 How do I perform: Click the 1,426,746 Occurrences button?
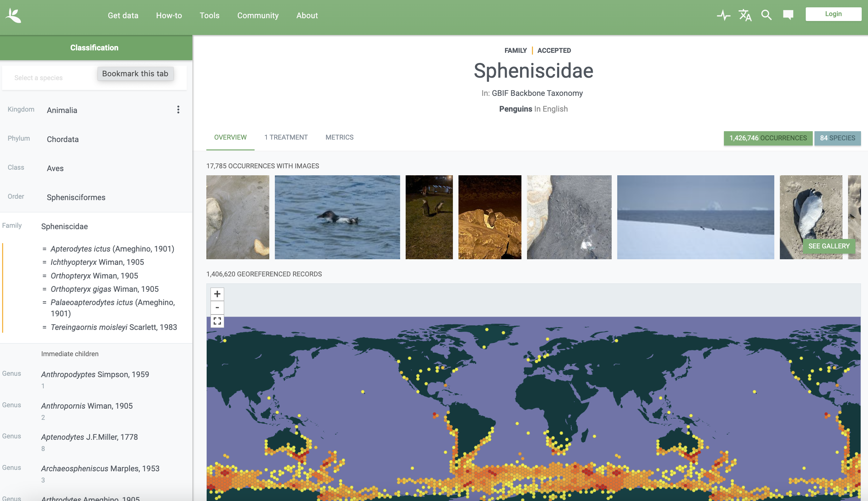point(768,138)
